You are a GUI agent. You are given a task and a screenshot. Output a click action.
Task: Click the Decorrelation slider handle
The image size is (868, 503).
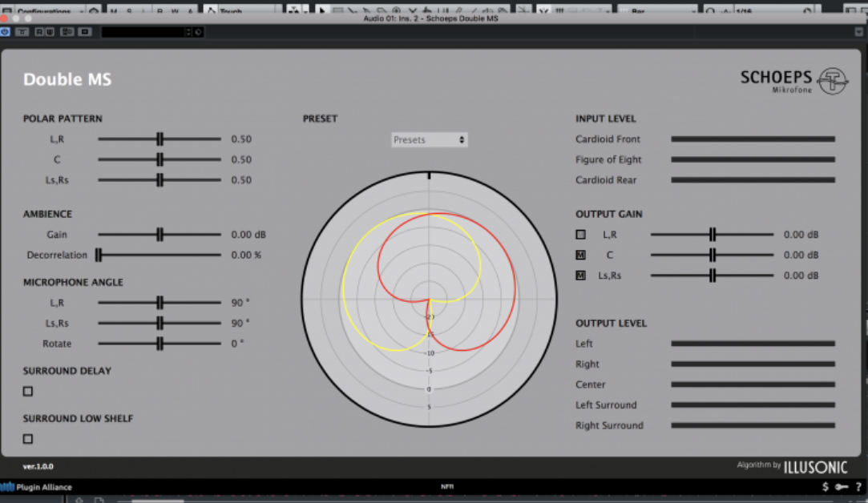tap(99, 255)
